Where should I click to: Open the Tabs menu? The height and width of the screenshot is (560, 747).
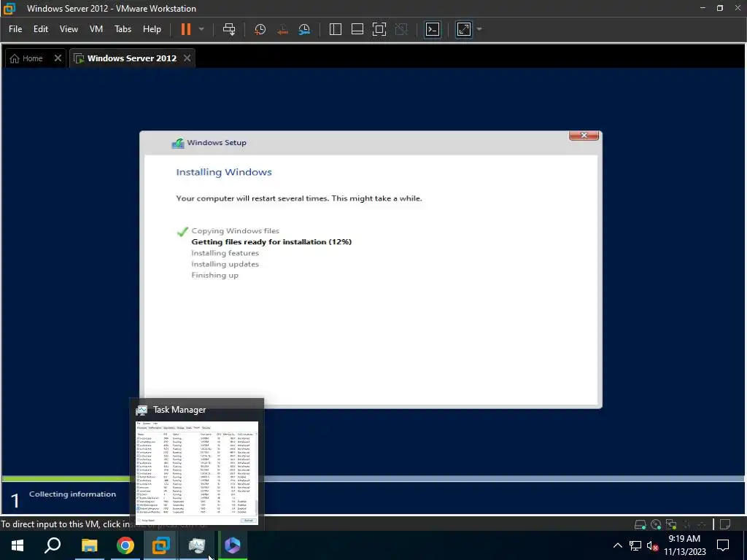point(123,29)
